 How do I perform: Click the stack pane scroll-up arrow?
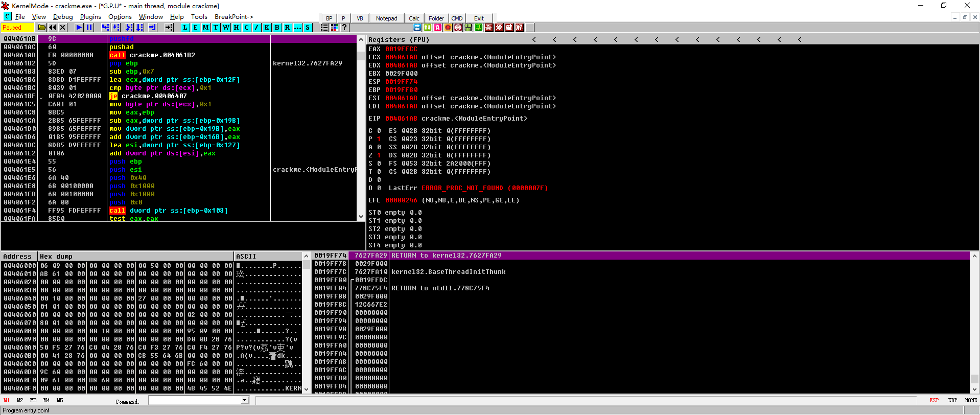pyautogui.click(x=974, y=256)
